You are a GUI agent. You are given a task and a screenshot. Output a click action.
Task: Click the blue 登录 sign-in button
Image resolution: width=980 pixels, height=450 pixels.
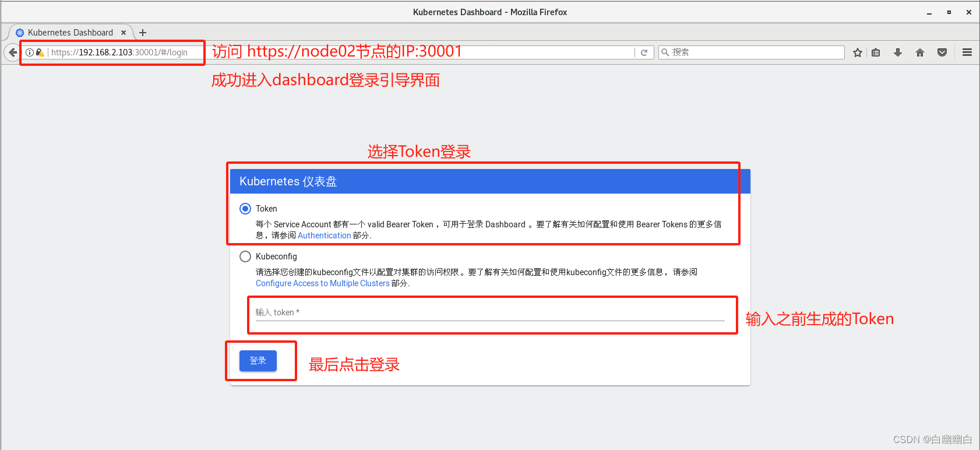click(x=258, y=361)
